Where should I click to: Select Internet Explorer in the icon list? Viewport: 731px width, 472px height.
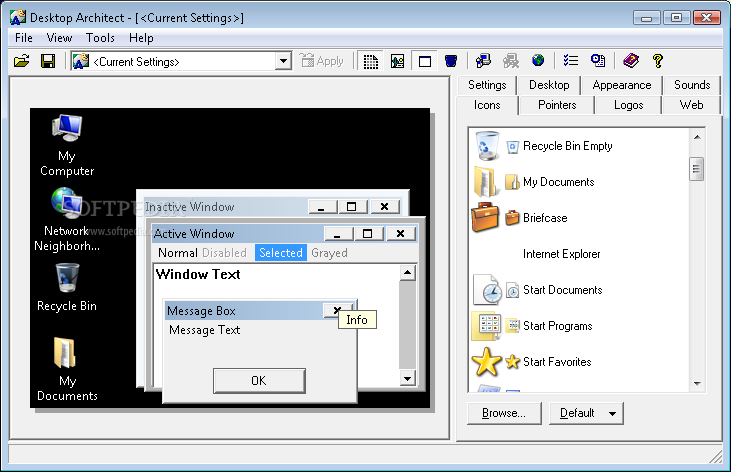[x=561, y=254]
